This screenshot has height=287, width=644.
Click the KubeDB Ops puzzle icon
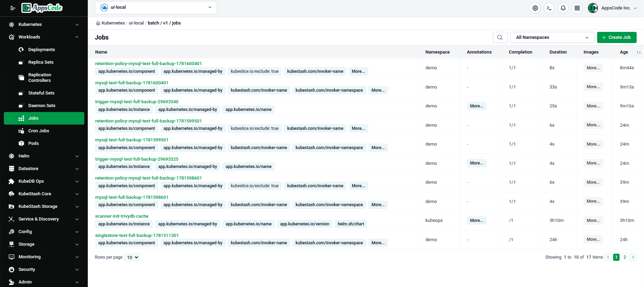tap(12, 181)
